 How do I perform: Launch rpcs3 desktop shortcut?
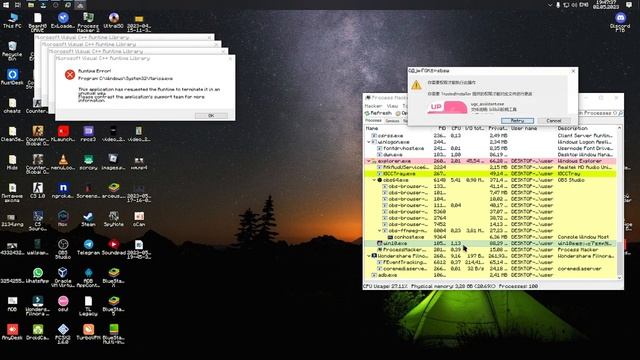pyautogui.click(x=88, y=133)
